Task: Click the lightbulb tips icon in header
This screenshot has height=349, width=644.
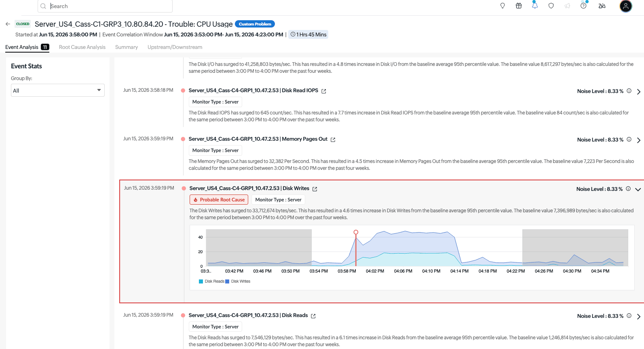Action: [503, 6]
